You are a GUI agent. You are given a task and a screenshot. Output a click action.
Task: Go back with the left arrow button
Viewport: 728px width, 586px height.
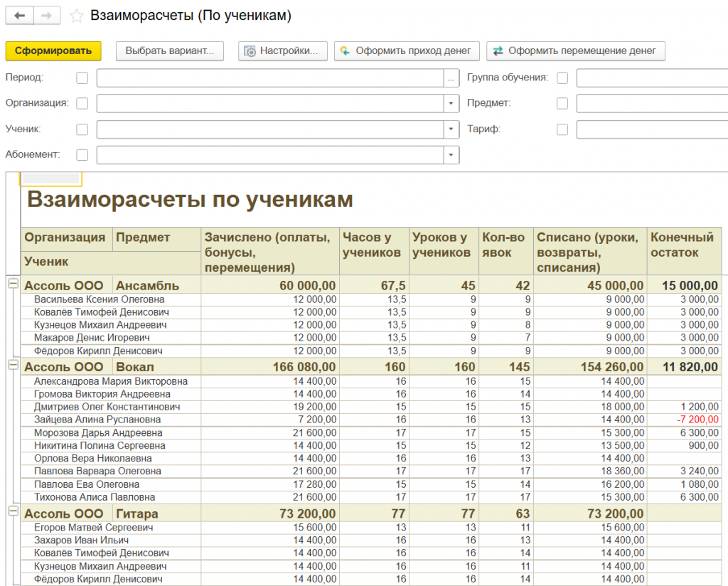click(x=19, y=16)
